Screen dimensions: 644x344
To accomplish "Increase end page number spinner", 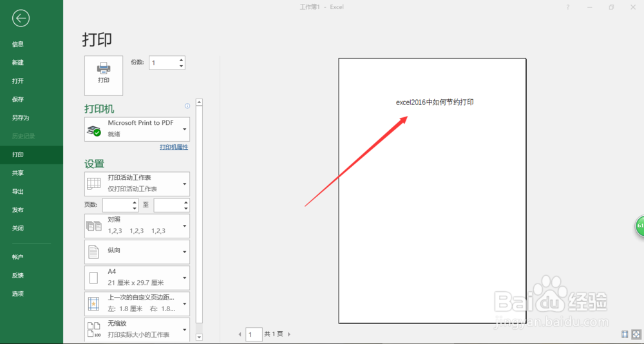I will [186, 202].
